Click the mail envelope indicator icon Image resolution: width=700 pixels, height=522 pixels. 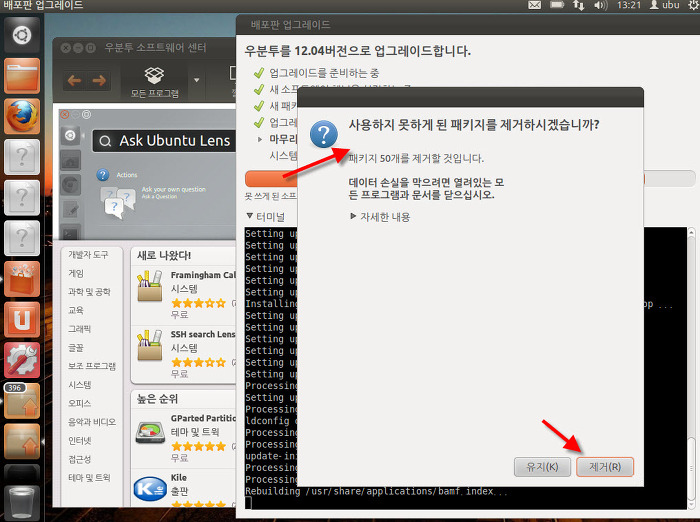coord(535,7)
